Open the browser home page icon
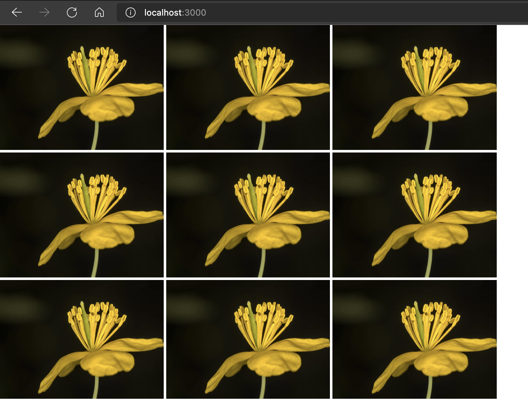 pos(99,12)
